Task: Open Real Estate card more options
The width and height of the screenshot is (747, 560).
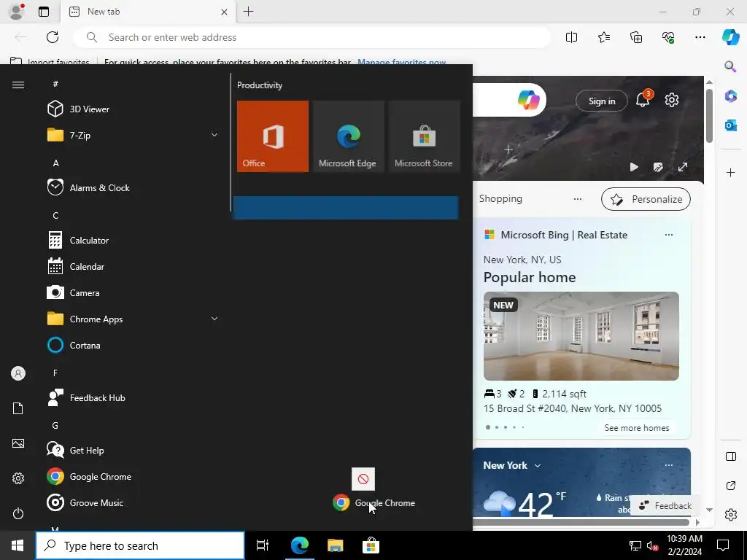Action: 668,235
